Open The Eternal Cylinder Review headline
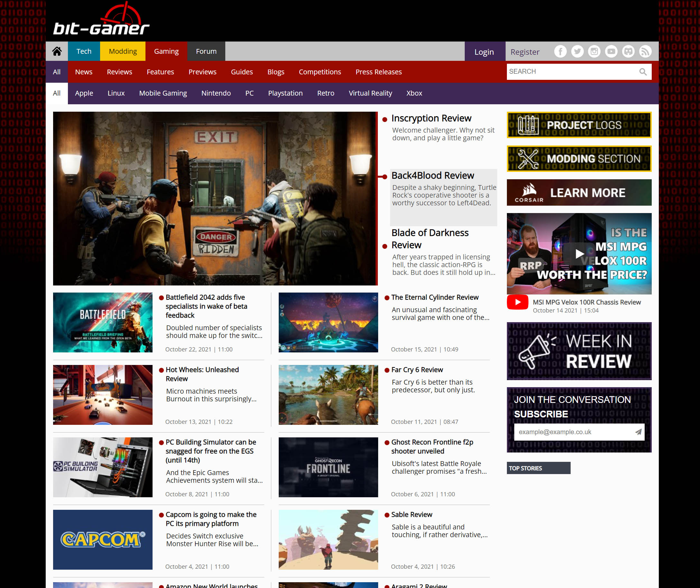Image resolution: width=700 pixels, height=588 pixels. tap(435, 297)
